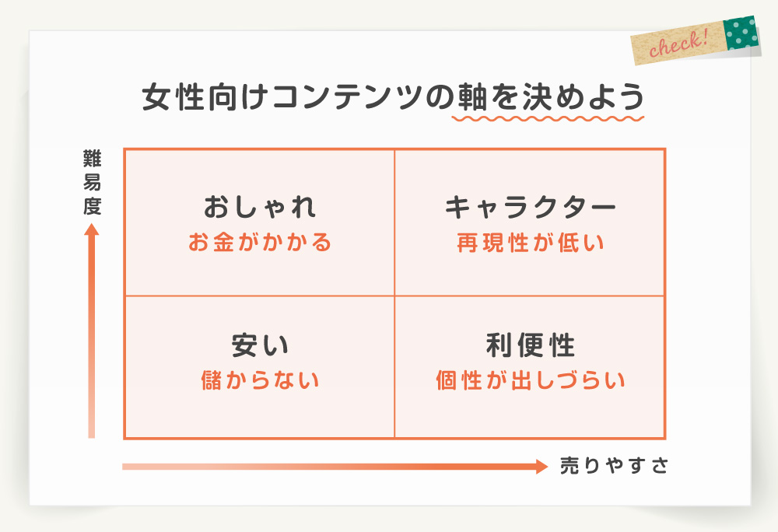Select the 安い quadrant heading

coord(260,345)
